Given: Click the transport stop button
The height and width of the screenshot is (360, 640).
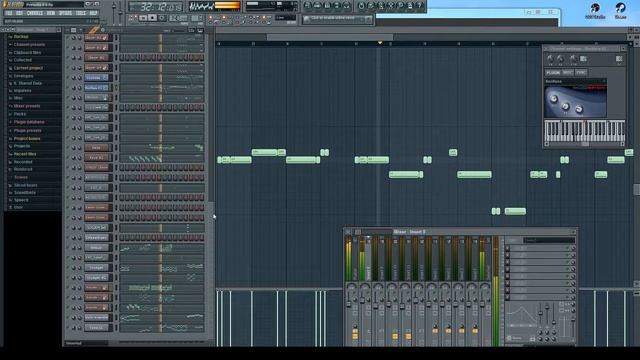Looking at the screenshot, I should click(x=152, y=18).
